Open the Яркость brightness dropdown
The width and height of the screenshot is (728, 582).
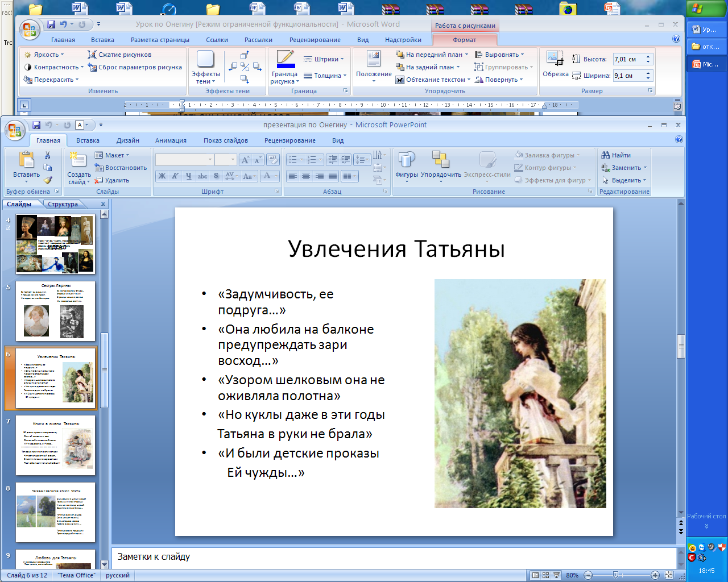(44, 55)
